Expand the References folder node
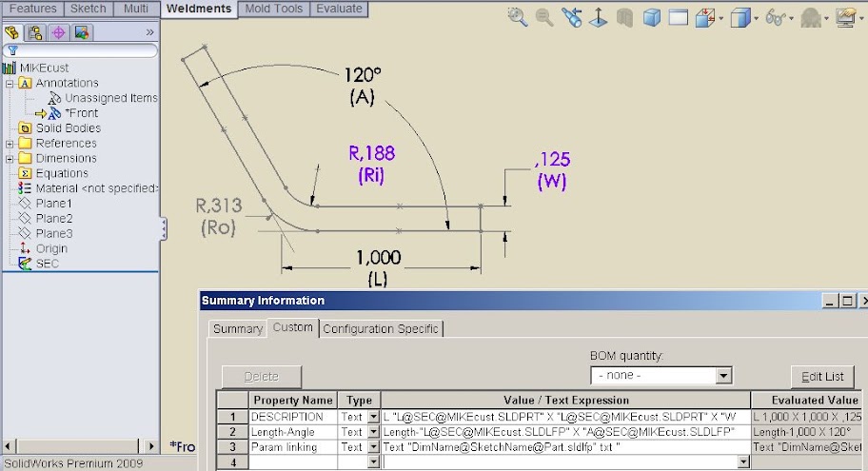868x471 pixels. click(x=10, y=144)
